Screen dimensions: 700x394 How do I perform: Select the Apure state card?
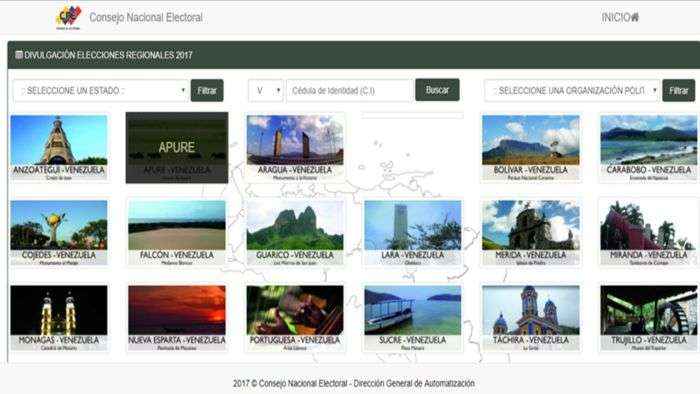(x=177, y=148)
